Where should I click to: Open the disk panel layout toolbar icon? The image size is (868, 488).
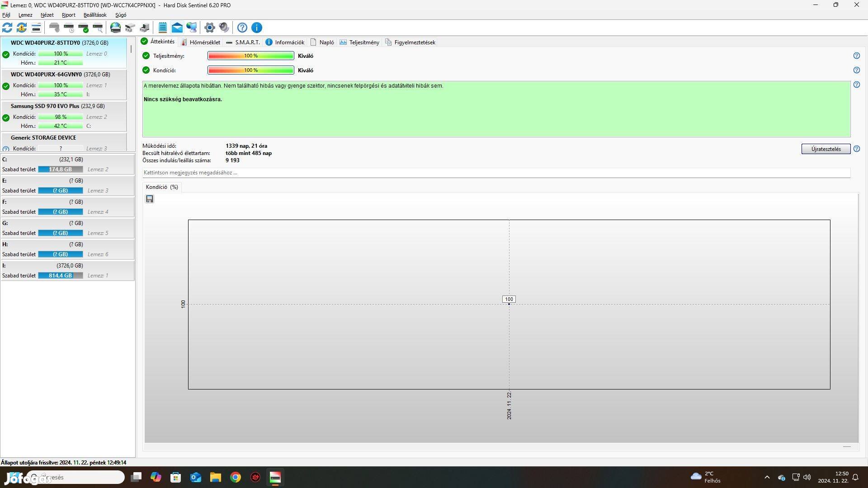click(36, 28)
